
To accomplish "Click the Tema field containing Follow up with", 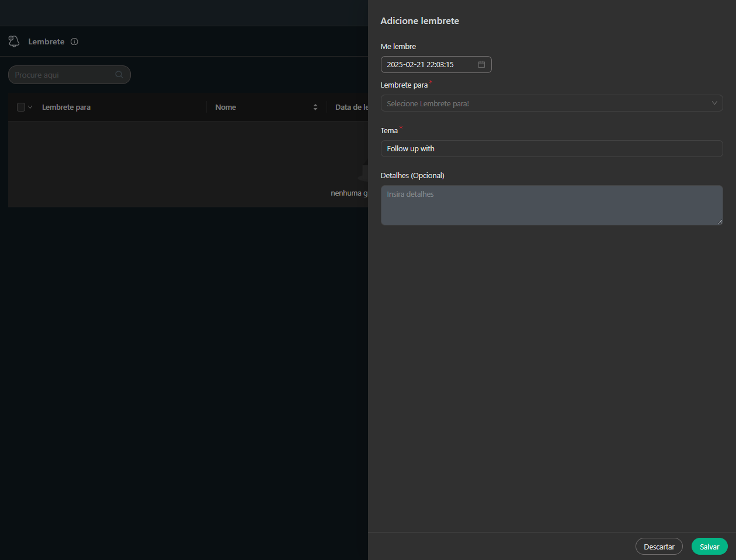I will click(x=551, y=149).
